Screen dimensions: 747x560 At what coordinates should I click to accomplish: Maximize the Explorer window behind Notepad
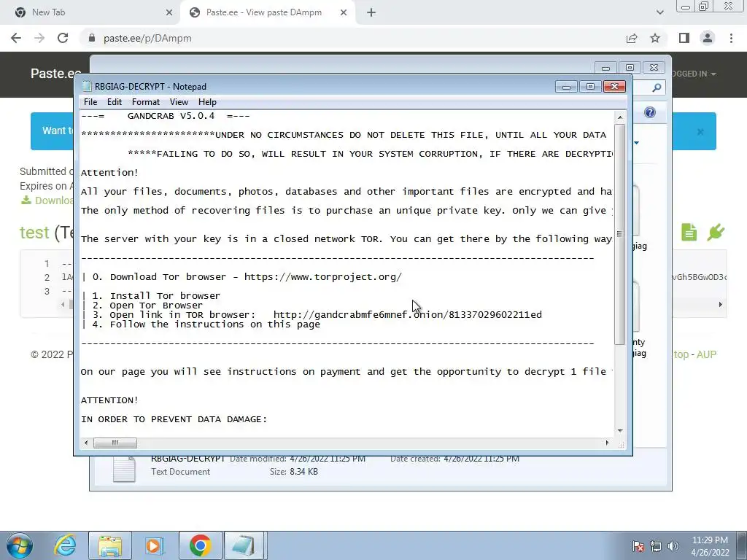(x=630, y=68)
